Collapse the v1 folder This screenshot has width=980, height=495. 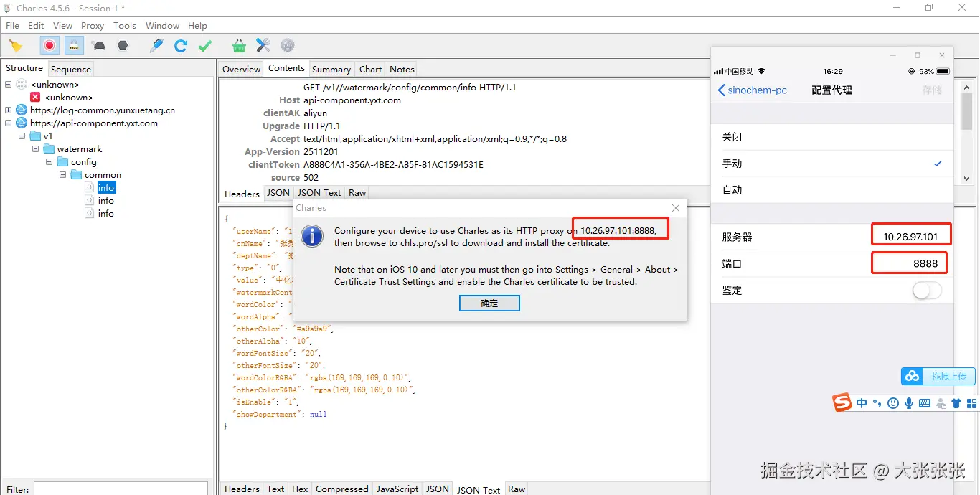[22, 136]
